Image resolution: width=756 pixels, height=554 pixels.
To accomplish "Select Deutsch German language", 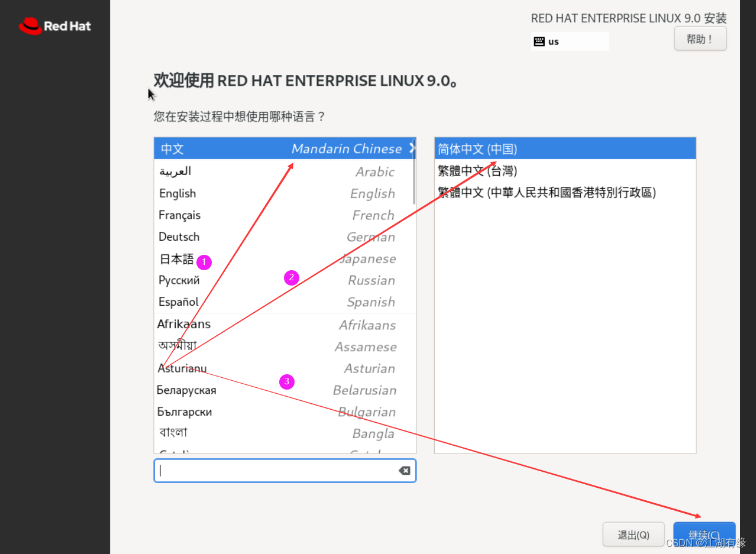I will click(179, 236).
